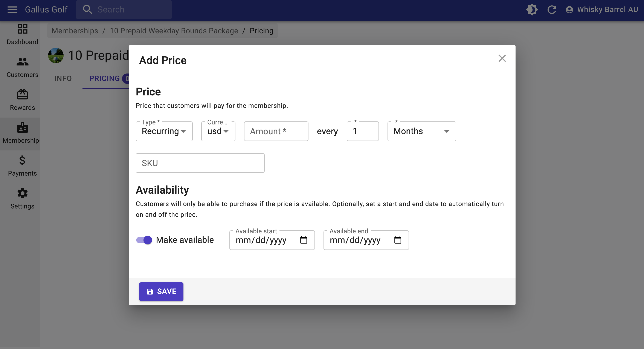
Task: Open calendar picker for Available start
Action: tap(304, 240)
